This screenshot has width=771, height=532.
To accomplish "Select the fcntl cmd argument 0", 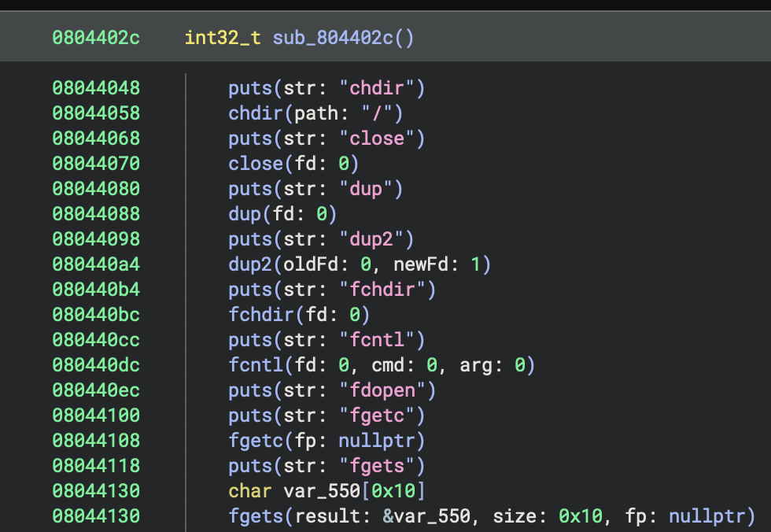I will 432,364.
